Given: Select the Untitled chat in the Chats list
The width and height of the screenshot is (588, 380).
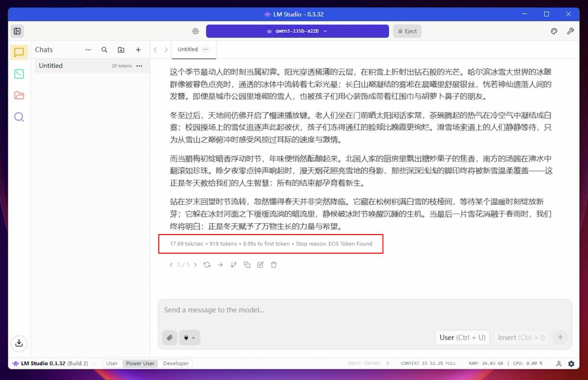Looking at the screenshot, I should click(51, 66).
